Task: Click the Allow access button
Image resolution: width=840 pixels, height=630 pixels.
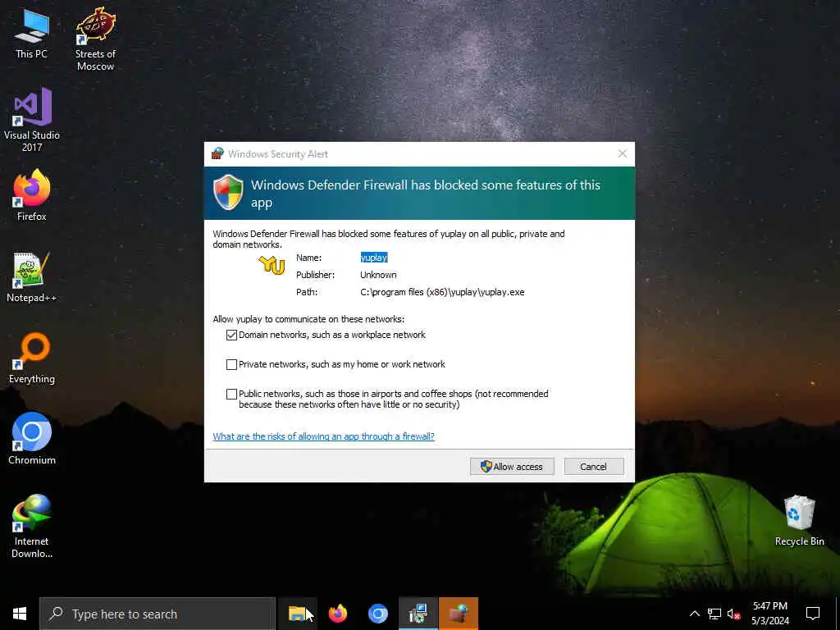Action: 512,467
